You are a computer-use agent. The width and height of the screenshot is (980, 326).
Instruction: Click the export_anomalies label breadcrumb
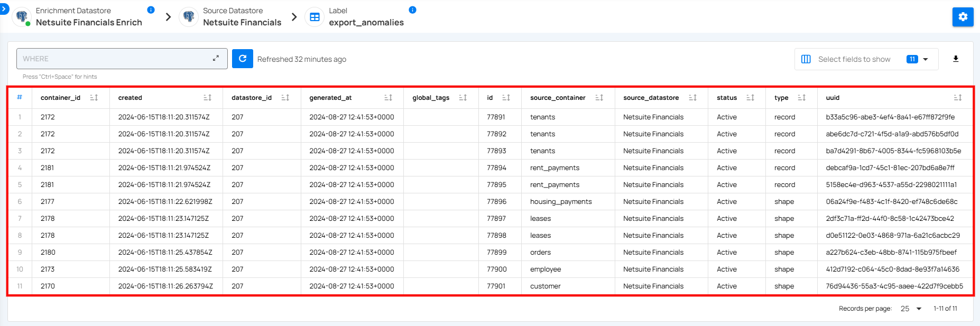[x=366, y=22]
